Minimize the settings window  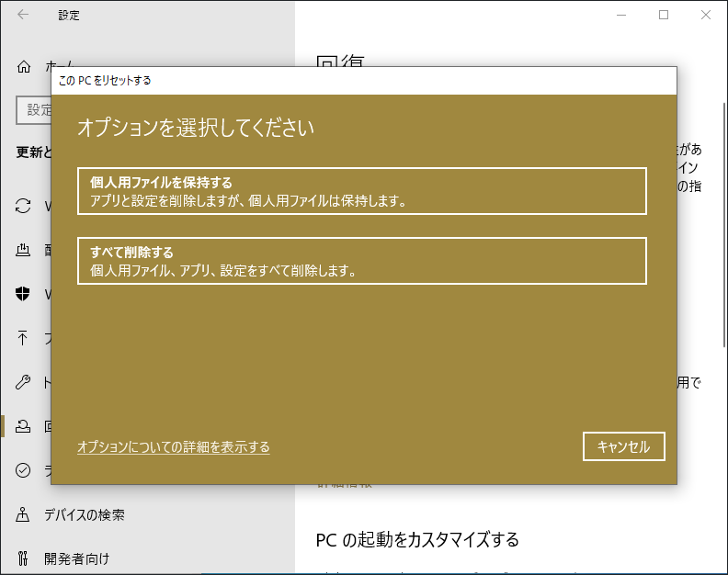(x=621, y=15)
